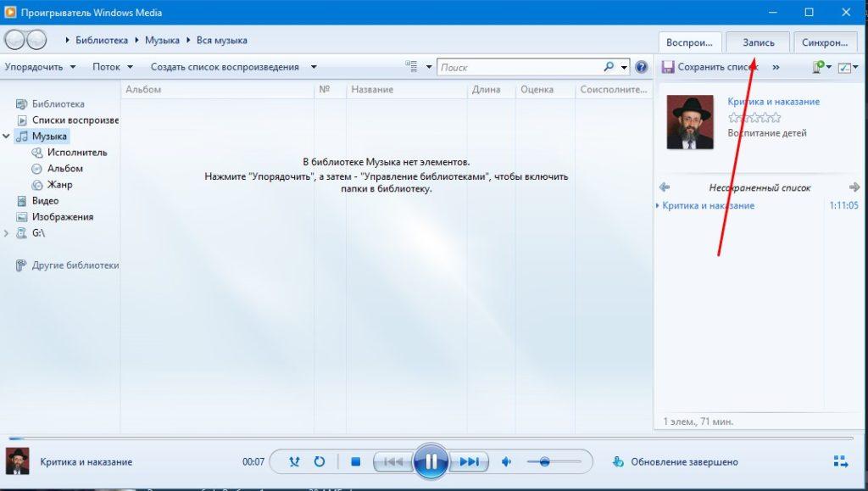Screen dimensions: 868x491
Task: Open the view options icon
Action: (x=411, y=66)
